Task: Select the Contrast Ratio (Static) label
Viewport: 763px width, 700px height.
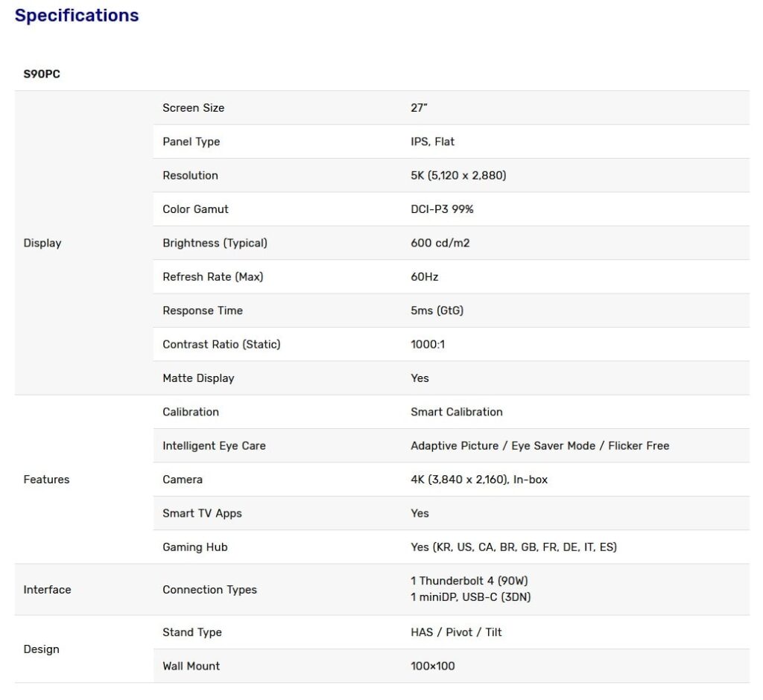Action: [x=221, y=344]
